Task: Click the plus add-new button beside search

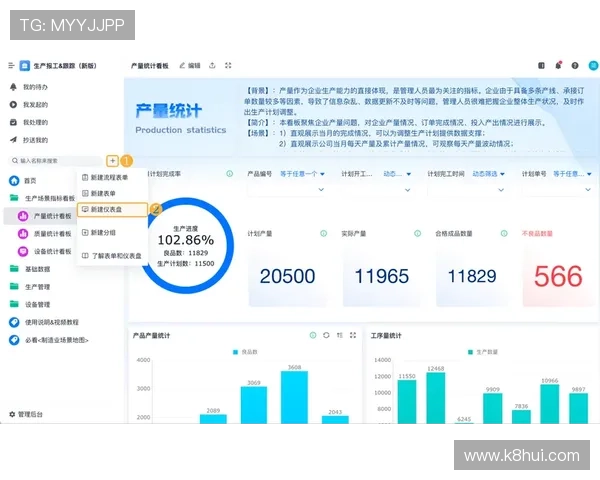Action: [x=112, y=161]
